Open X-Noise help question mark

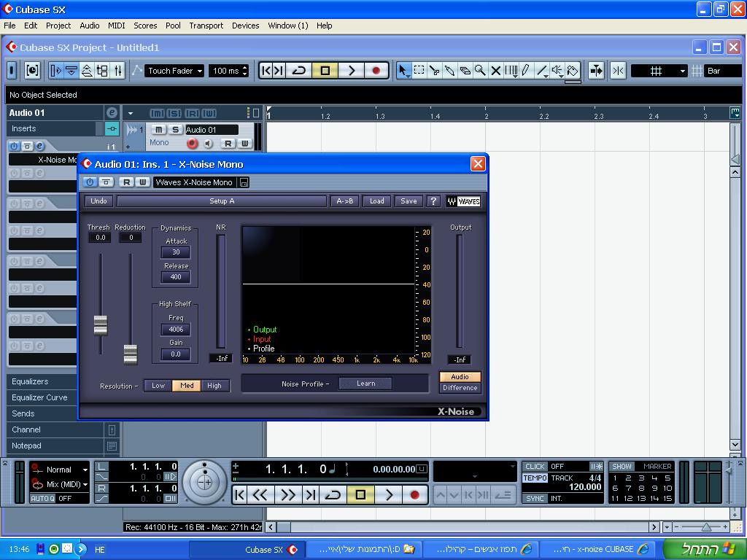(x=433, y=201)
